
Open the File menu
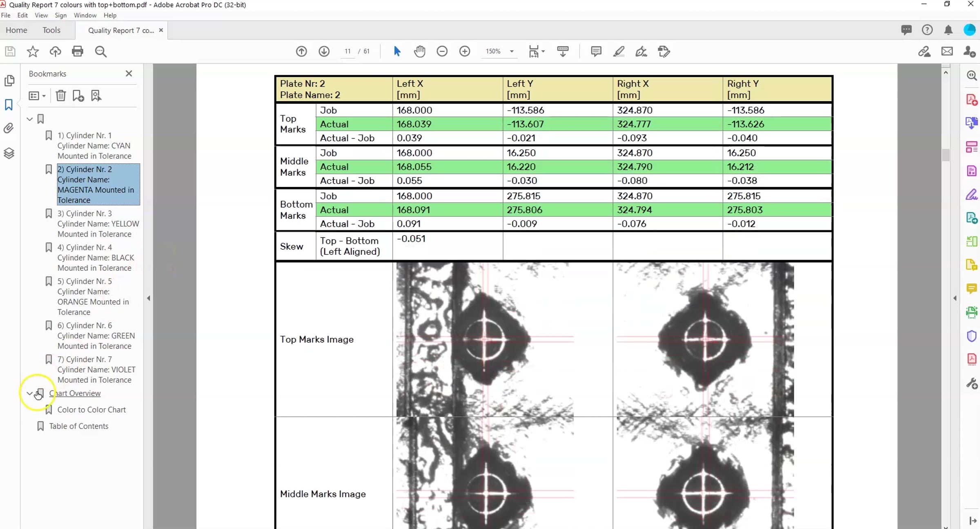point(6,15)
